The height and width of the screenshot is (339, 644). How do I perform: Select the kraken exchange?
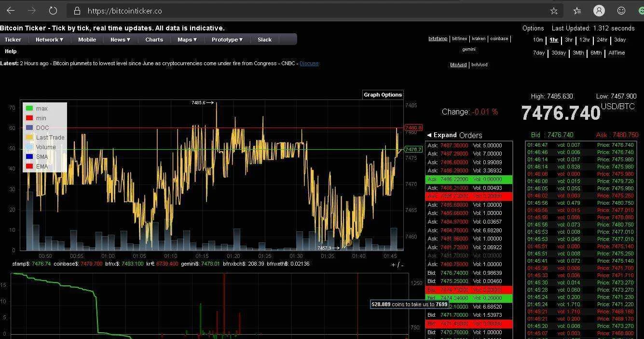tap(479, 39)
